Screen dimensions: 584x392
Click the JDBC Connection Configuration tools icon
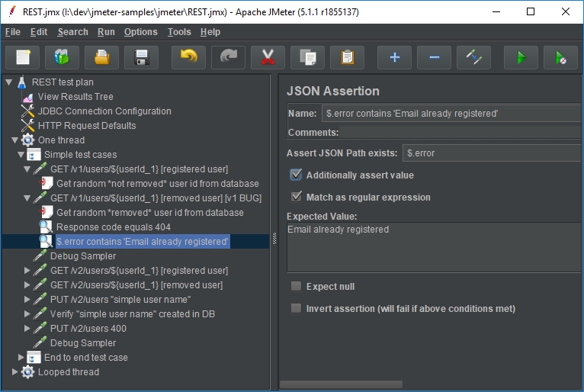click(x=28, y=111)
